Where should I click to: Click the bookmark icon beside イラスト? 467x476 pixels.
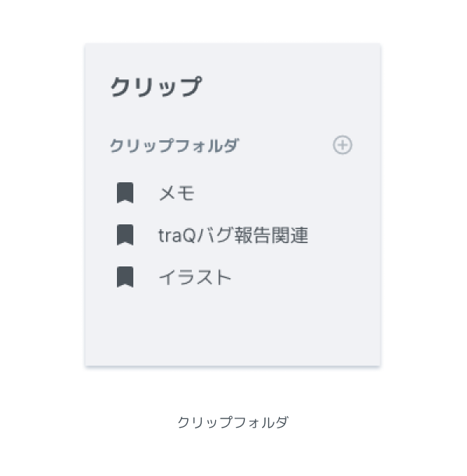point(125,277)
